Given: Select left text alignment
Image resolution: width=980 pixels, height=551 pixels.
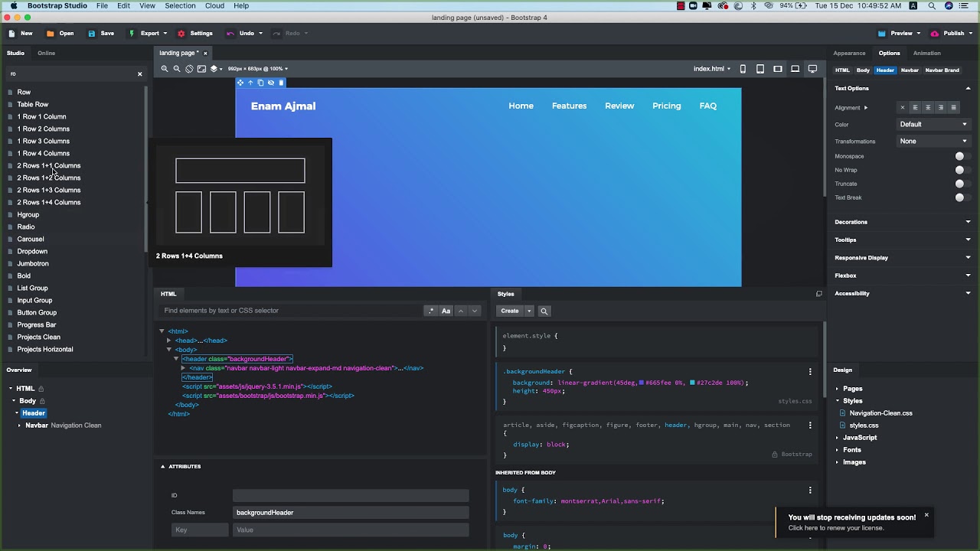Looking at the screenshot, I should point(915,108).
